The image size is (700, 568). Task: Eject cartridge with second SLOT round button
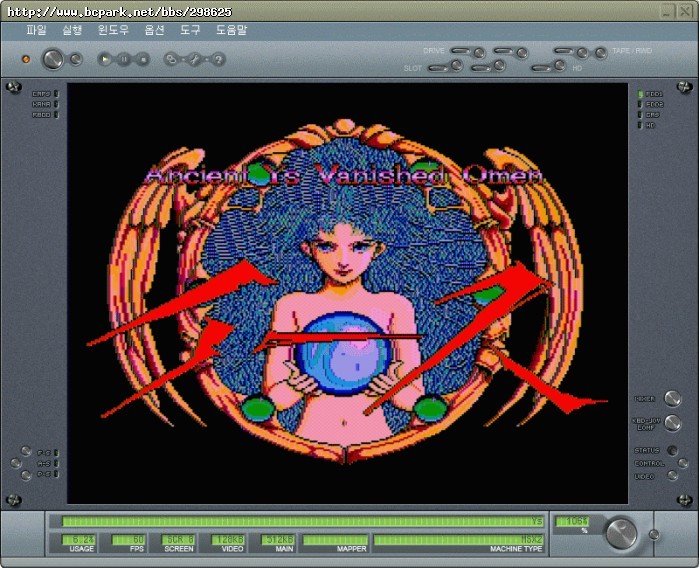[x=500, y=66]
